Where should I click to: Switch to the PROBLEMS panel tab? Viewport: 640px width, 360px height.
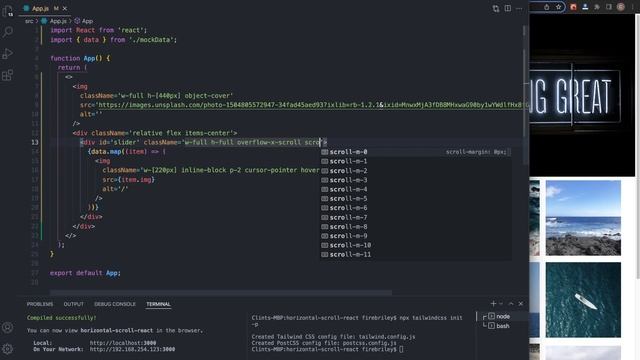click(40, 304)
